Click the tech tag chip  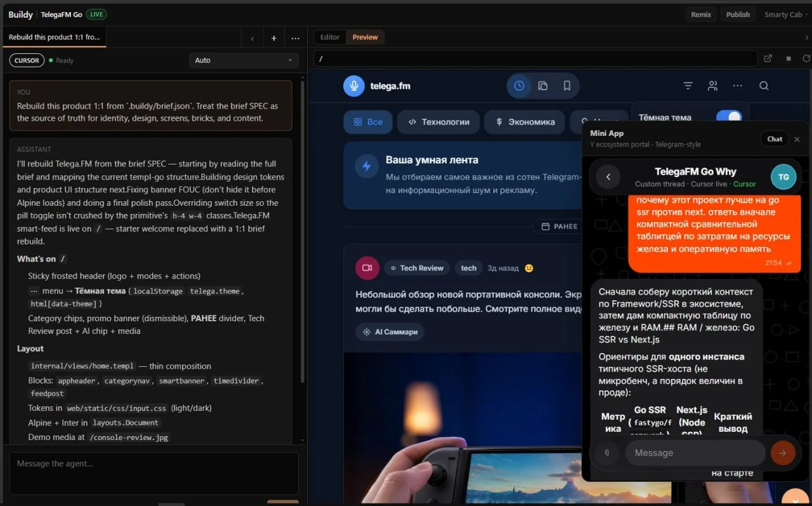[469, 268]
